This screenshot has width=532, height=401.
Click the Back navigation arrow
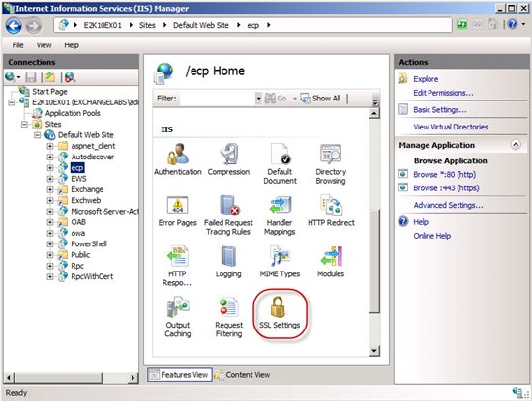click(14, 26)
